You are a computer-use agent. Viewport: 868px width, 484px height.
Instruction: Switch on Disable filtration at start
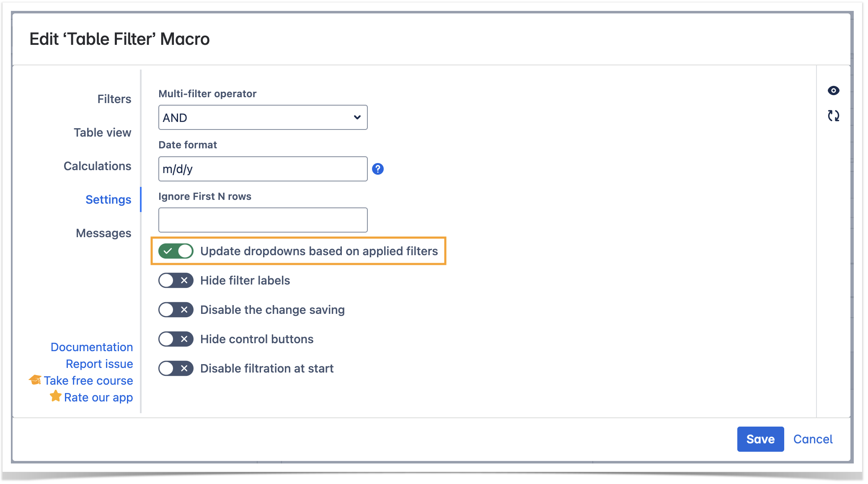click(x=176, y=368)
